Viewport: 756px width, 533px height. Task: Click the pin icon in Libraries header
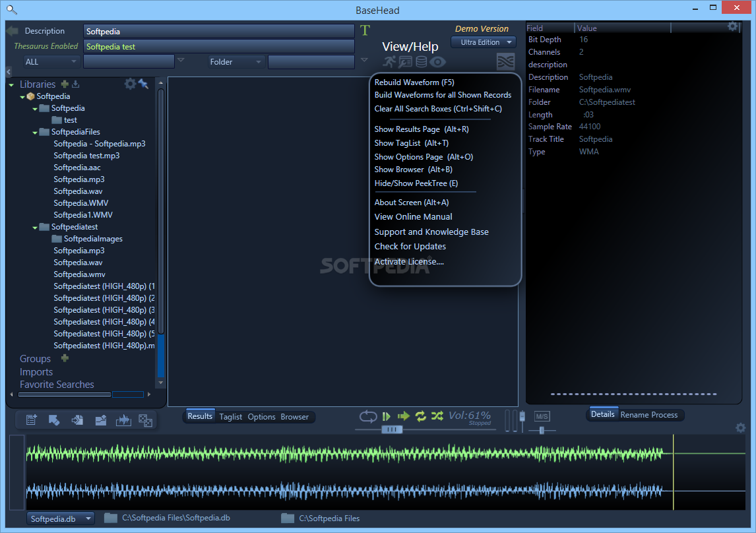pyautogui.click(x=143, y=84)
